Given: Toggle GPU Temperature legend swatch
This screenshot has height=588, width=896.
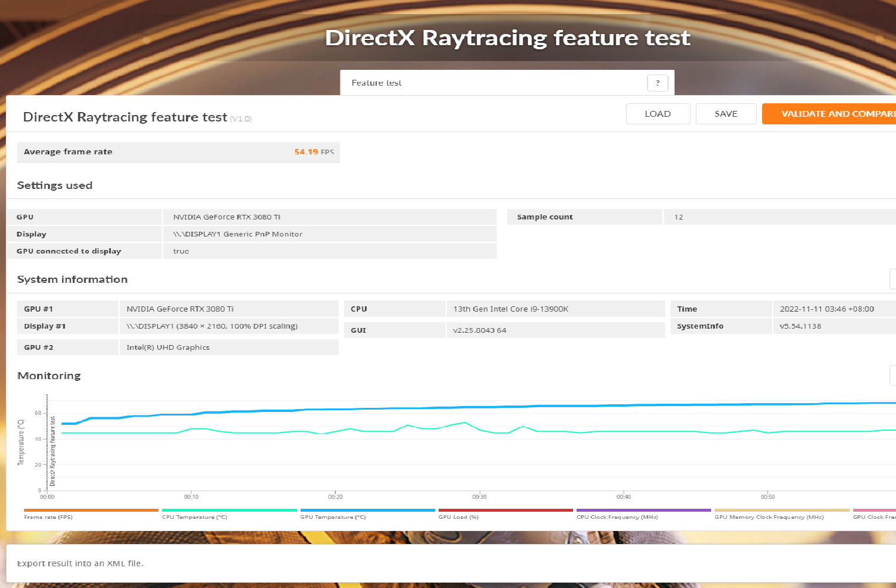Looking at the screenshot, I should [x=368, y=511].
